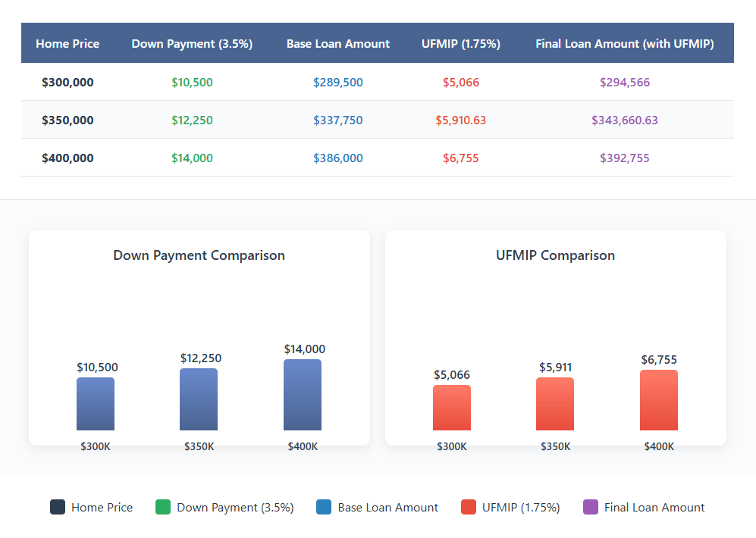Screen dimensions: 756x538
Task: Select the UFMIP Comparison chart title
Action: (x=555, y=255)
